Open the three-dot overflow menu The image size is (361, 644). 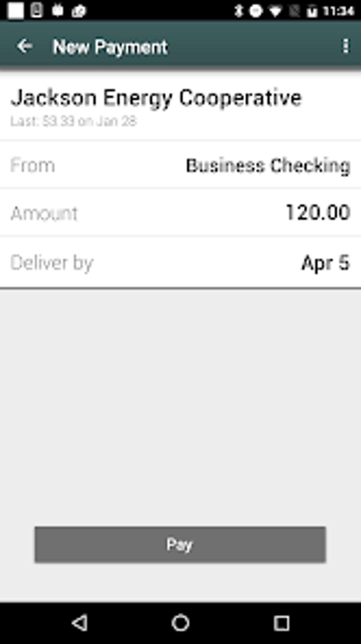tap(345, 46)
